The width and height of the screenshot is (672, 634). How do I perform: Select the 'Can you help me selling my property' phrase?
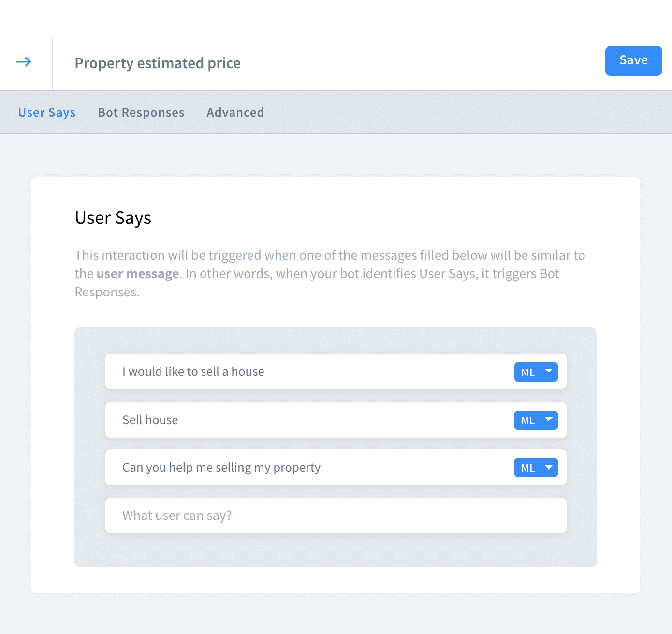[x=221, y=467]
